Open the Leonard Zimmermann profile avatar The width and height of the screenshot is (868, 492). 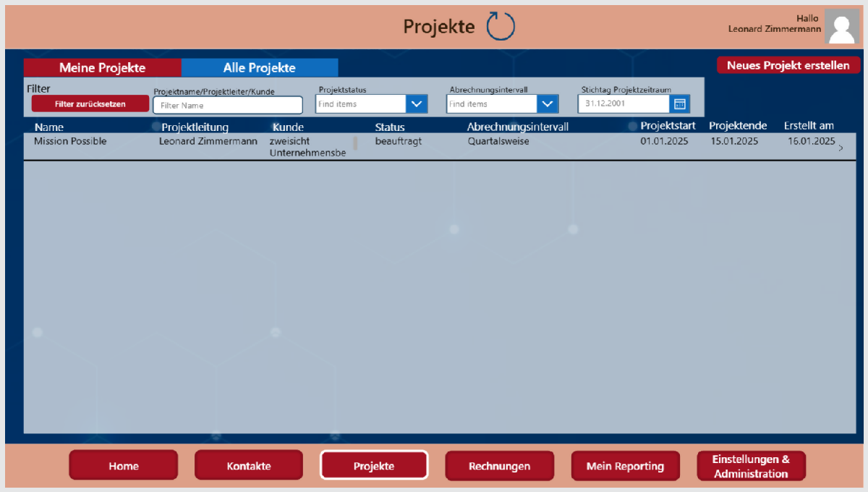(841, 26)
